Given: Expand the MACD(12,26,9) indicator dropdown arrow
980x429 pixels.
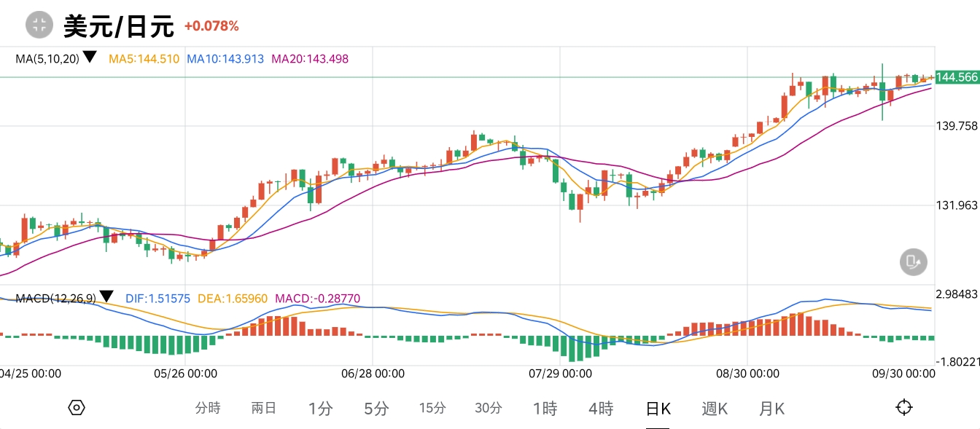Looking at the screenshot, I should [x=106, y=296].
